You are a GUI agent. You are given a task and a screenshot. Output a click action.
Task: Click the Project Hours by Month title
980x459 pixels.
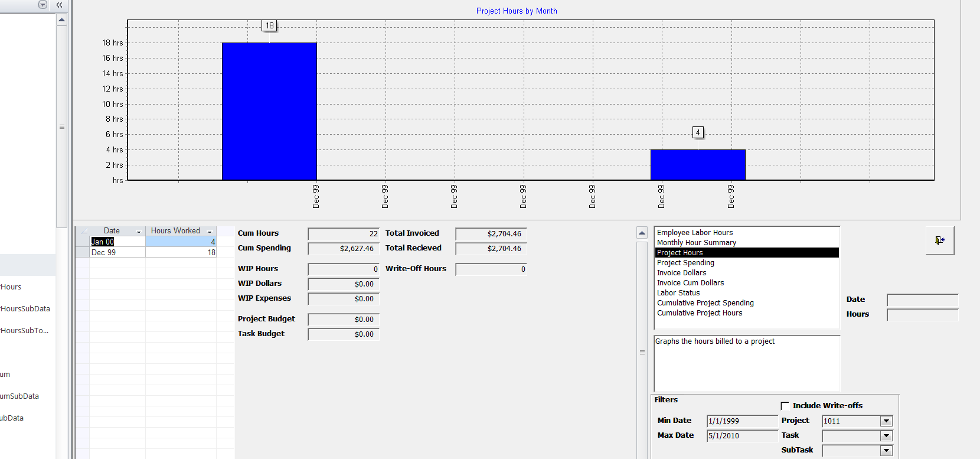(517, 11)
